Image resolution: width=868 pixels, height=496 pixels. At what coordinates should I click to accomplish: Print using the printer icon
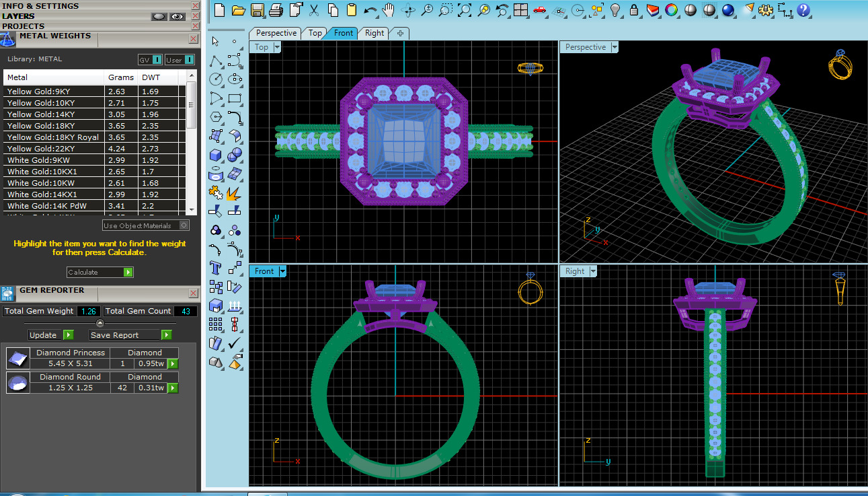[276, 10]
